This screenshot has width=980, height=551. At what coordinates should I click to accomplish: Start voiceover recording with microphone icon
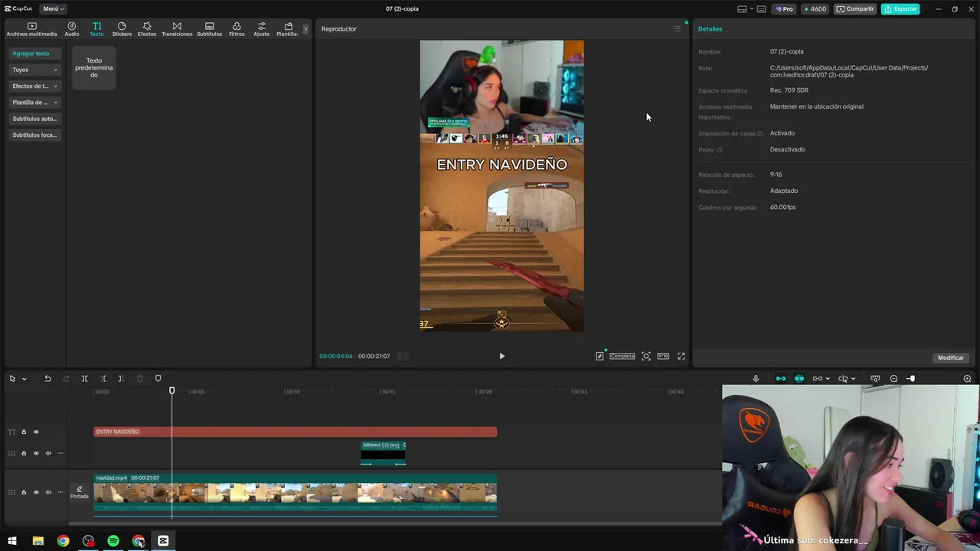tap(756, 379)
